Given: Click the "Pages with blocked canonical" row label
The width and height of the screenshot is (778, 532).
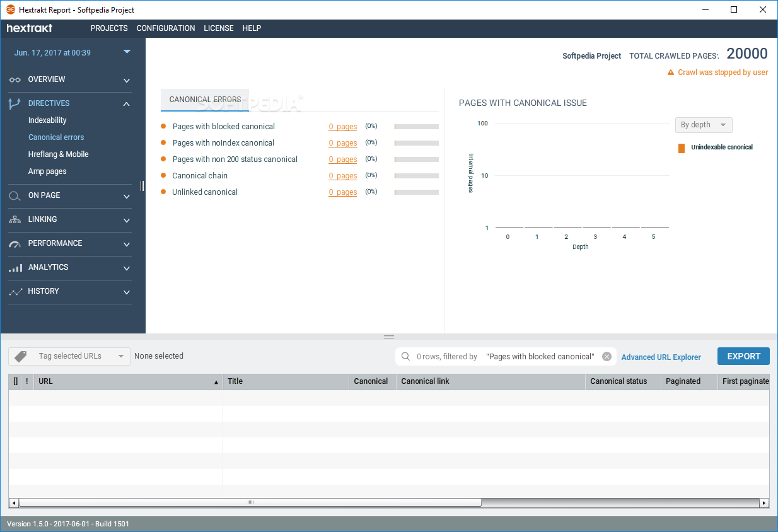Looking at the screenshot, I should pyautogui.click(x=224, y=127).
